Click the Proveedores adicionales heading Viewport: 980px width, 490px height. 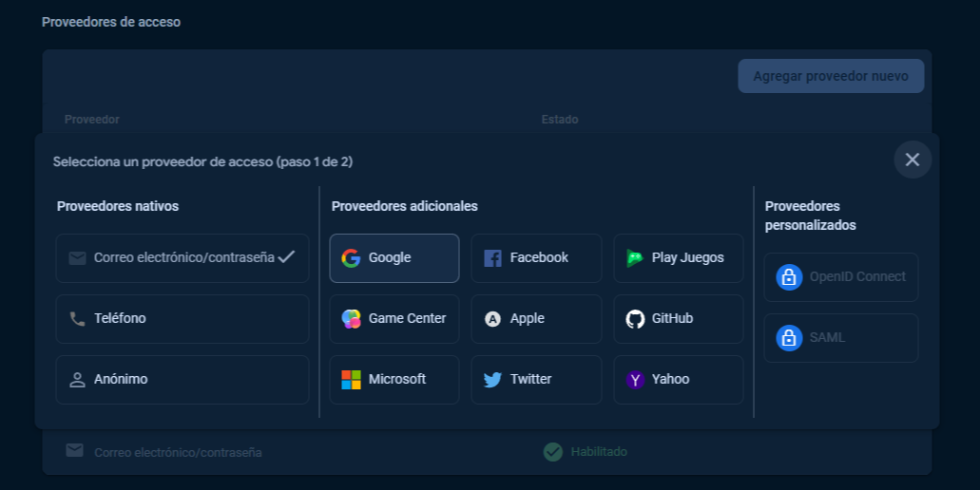tap(404, 206)
